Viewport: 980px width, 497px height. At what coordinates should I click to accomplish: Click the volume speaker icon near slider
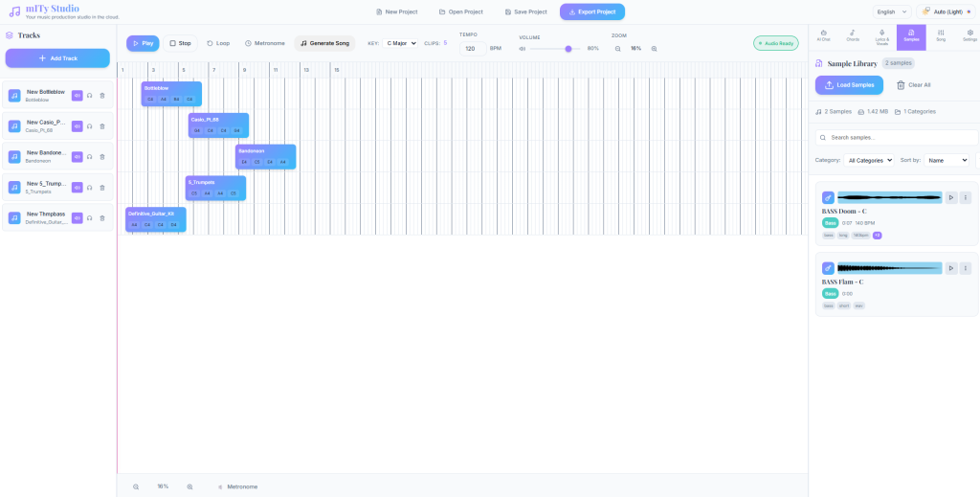[x=523, y=48]
